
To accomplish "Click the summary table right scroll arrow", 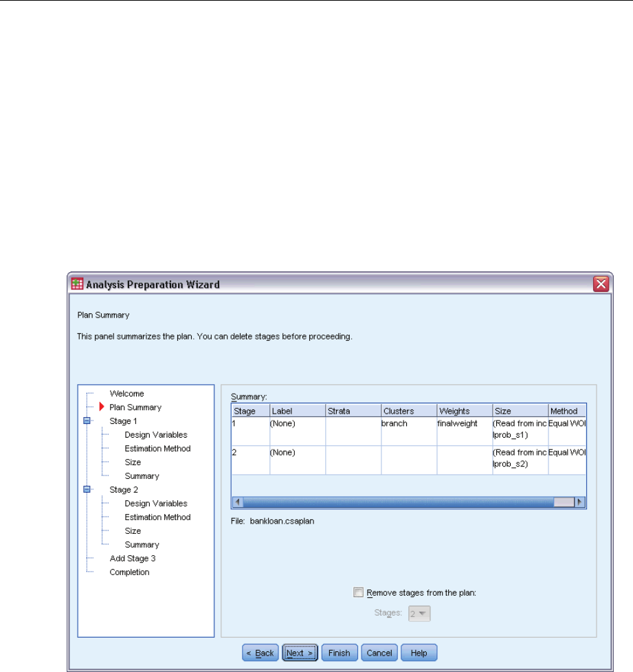I will [x=580, y=502].
